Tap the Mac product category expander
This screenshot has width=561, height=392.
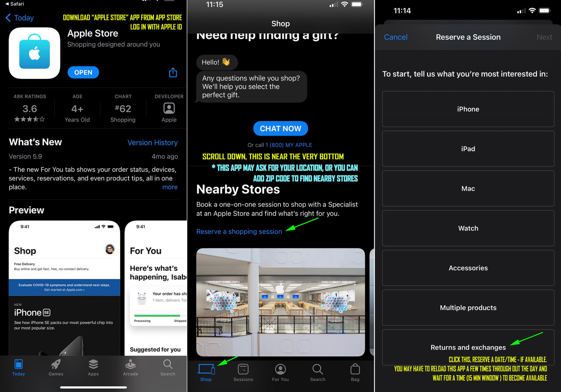coord(468,188)
